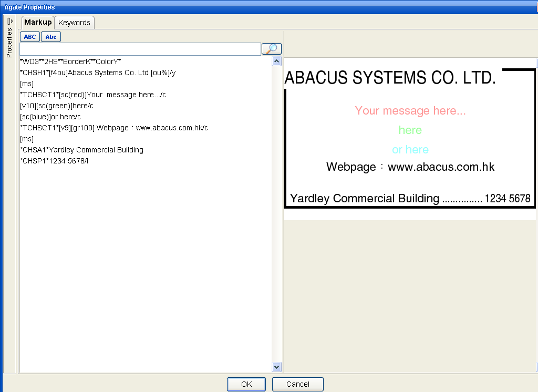Click the line '*CHSP1*1234 5678/l'

pos(54,161)
